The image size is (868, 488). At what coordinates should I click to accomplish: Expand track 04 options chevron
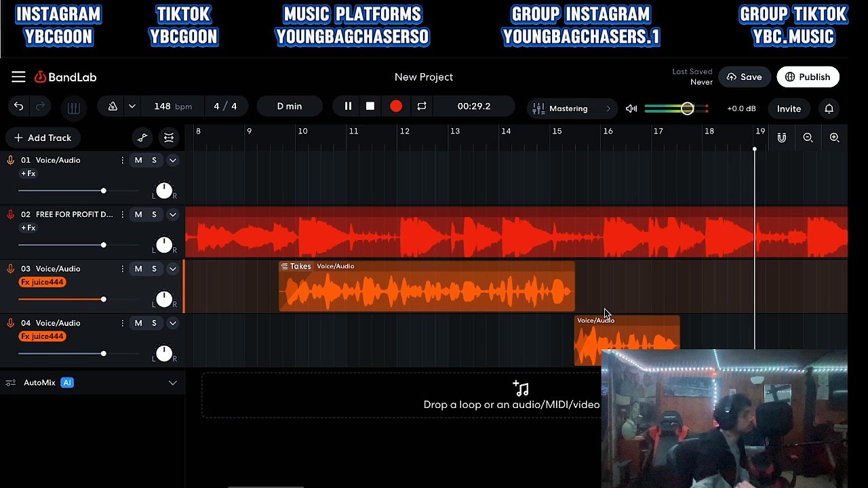pos(173,323)
